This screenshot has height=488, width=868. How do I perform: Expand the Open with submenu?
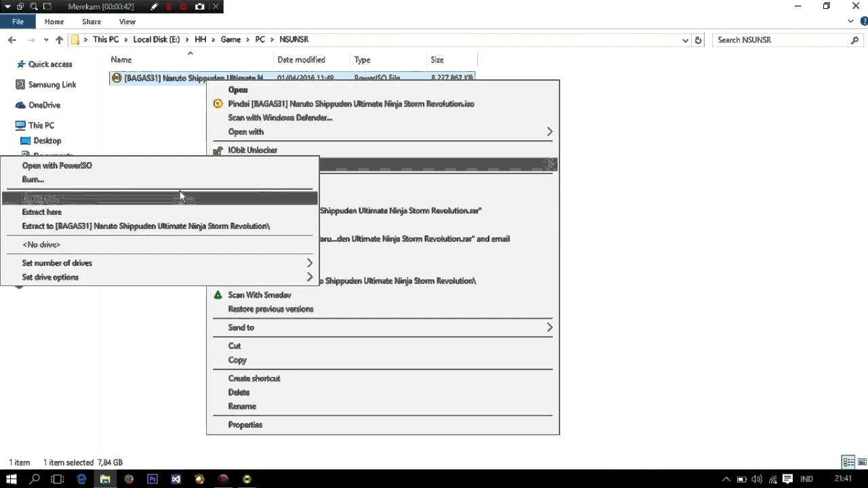[x=382, y=132]
